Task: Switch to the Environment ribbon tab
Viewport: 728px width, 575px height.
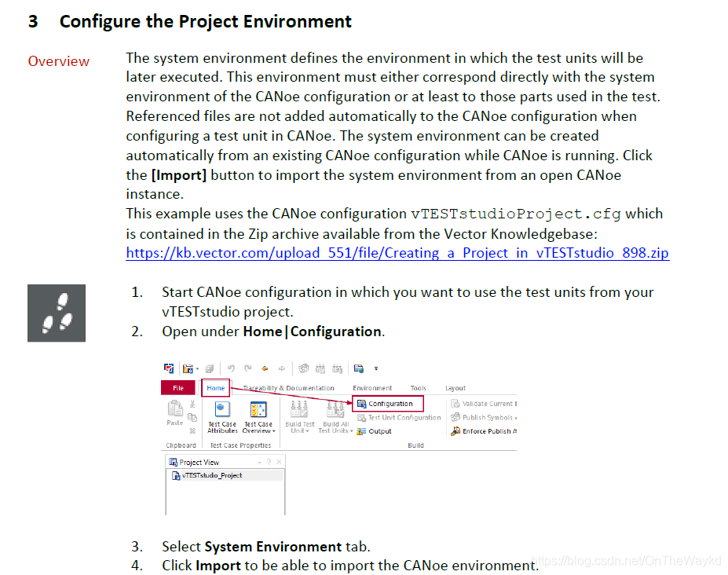Action: tap(372, 388)
